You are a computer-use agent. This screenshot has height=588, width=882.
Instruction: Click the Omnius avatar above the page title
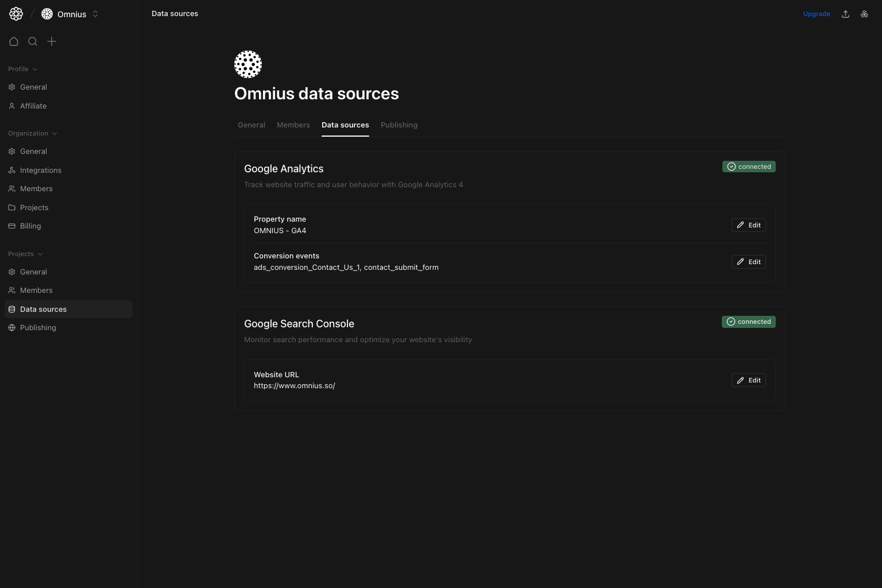click(248, 64)
